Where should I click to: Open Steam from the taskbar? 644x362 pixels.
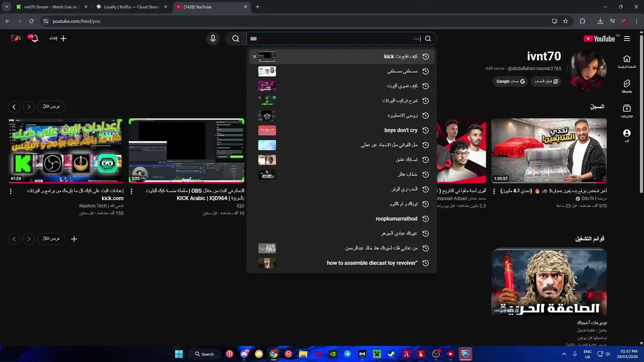[391, 354]
